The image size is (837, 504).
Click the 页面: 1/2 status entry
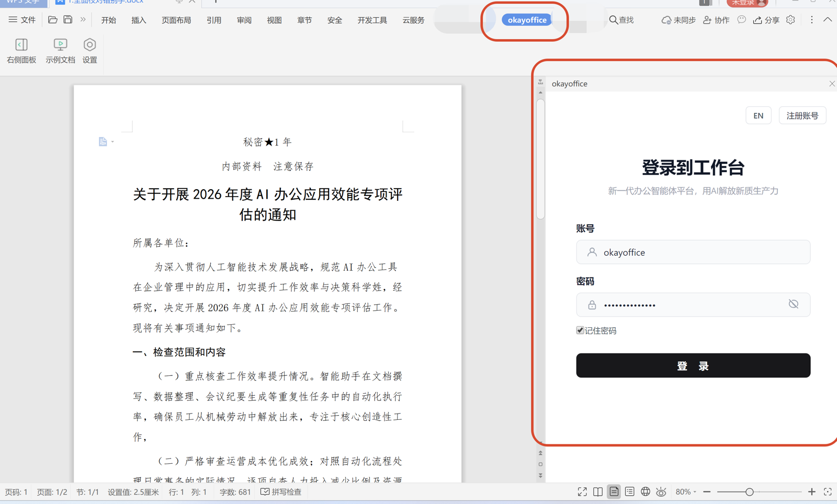point(52,492)
